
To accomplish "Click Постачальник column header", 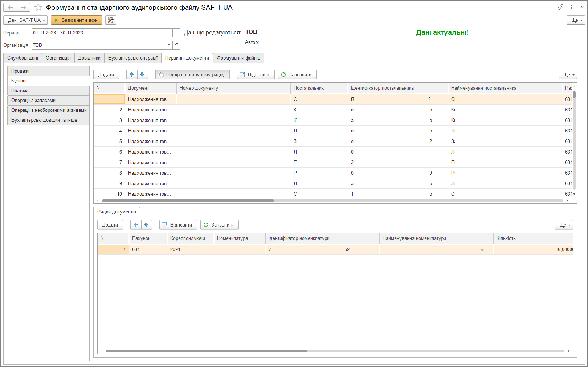I will pyautogui.click(x=319, y=88).
